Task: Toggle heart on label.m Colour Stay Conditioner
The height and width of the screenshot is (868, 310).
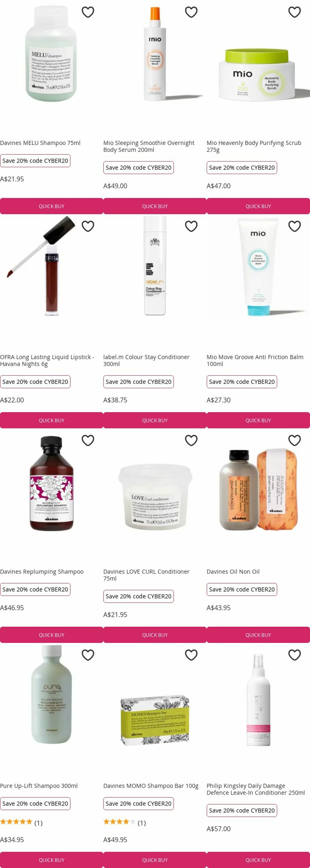Action: 191,226
